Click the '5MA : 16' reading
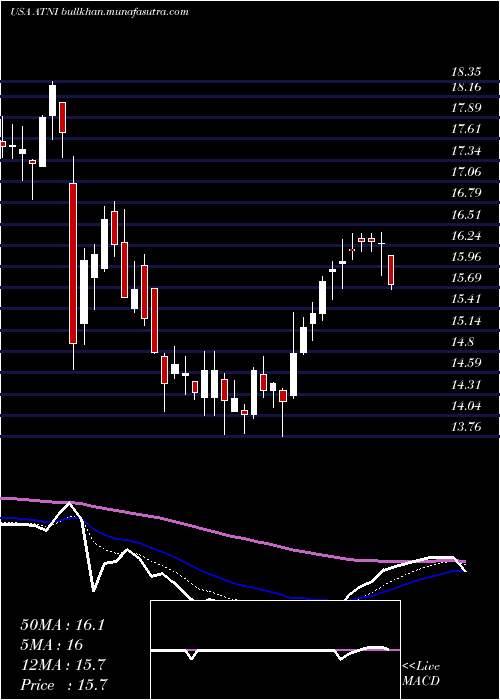The height and width of the screenshot is (700, 500). (x=51, y=645)
